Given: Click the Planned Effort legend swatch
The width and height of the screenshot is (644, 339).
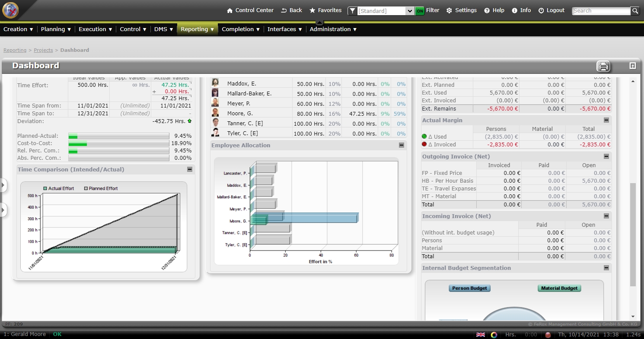Looking at the screenshot, I should (86, 188).
